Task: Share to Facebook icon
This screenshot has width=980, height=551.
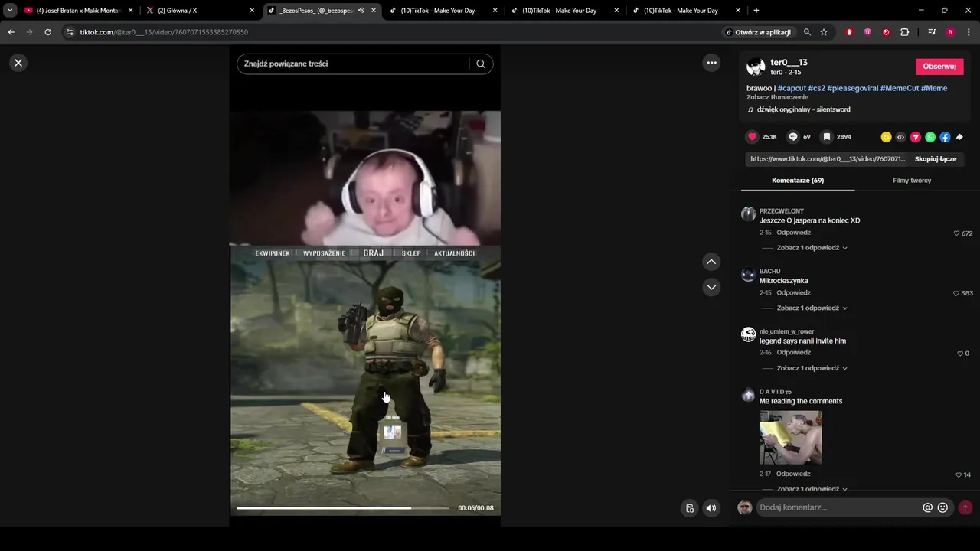Action: [x=945, y=137]
